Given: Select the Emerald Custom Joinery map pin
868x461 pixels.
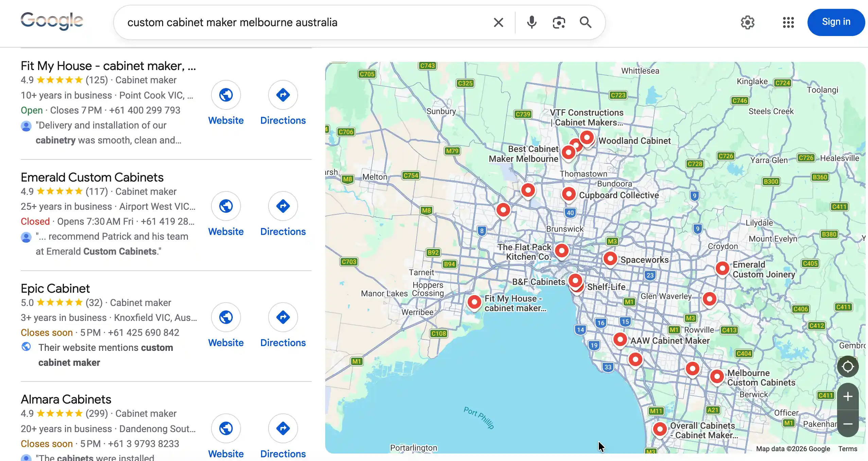Looking at the screenshot, I should (x=722, y=269).
